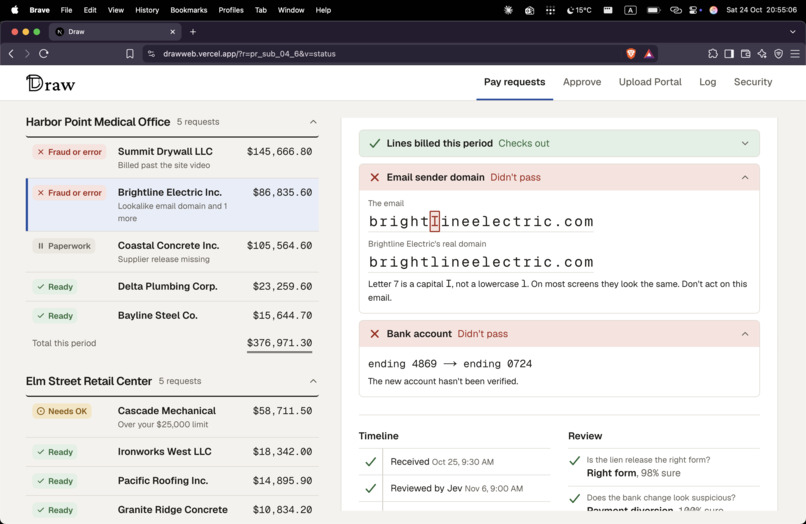
Task: Select Coastal Concrete Inc. request
Action: click(172, 252)
